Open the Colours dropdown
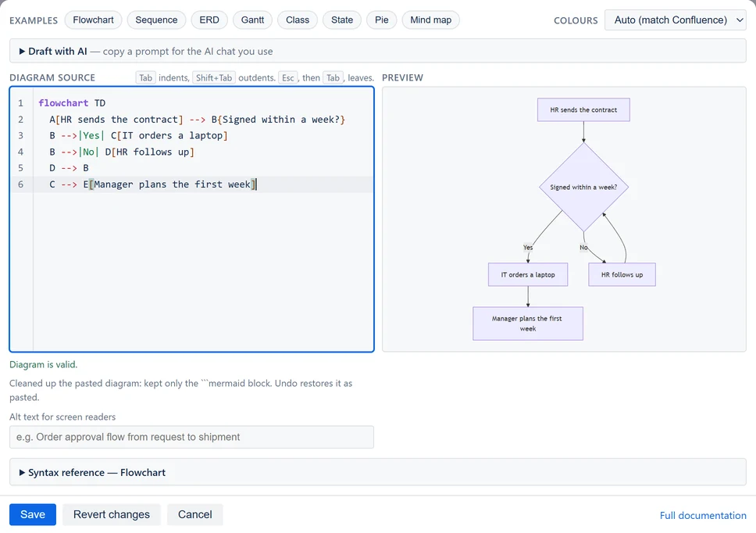This screenshot has height=533, width=756. click(x=675, y=20)
